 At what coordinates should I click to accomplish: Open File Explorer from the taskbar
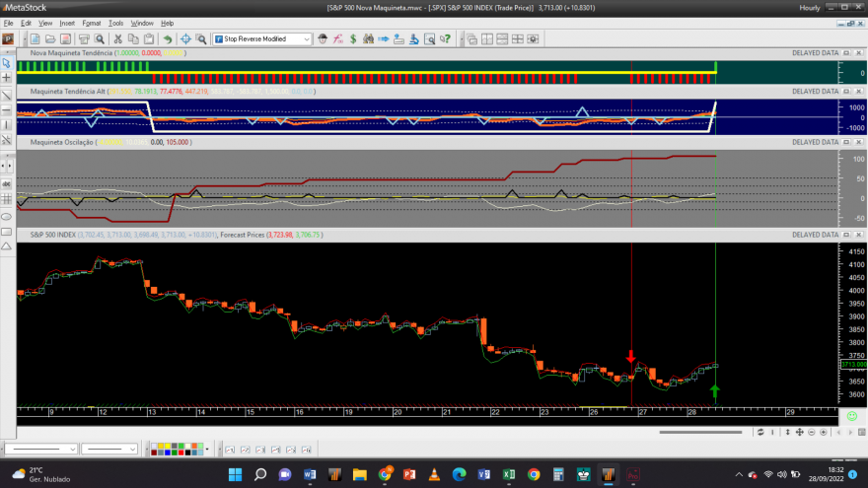point(359,474)
